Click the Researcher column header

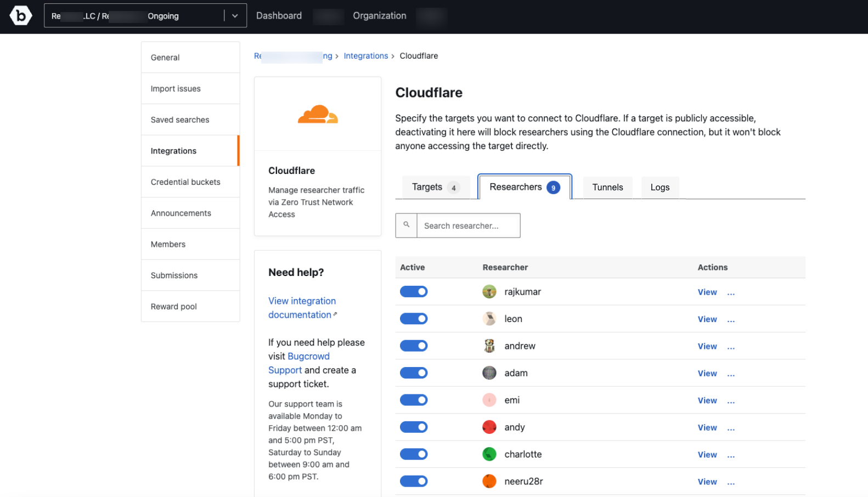pyautogui.click(x=505, y=267)
